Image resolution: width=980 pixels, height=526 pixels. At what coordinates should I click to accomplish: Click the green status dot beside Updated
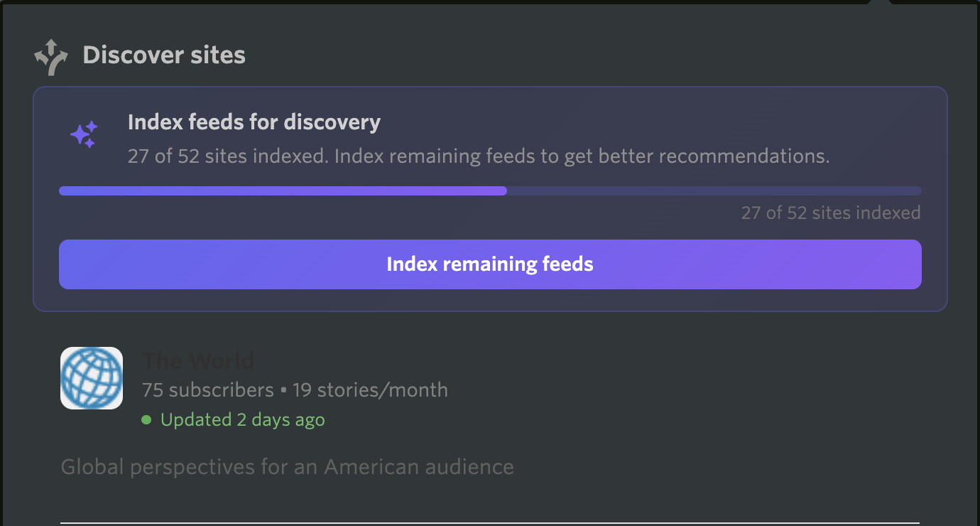(x=146, y=420)
